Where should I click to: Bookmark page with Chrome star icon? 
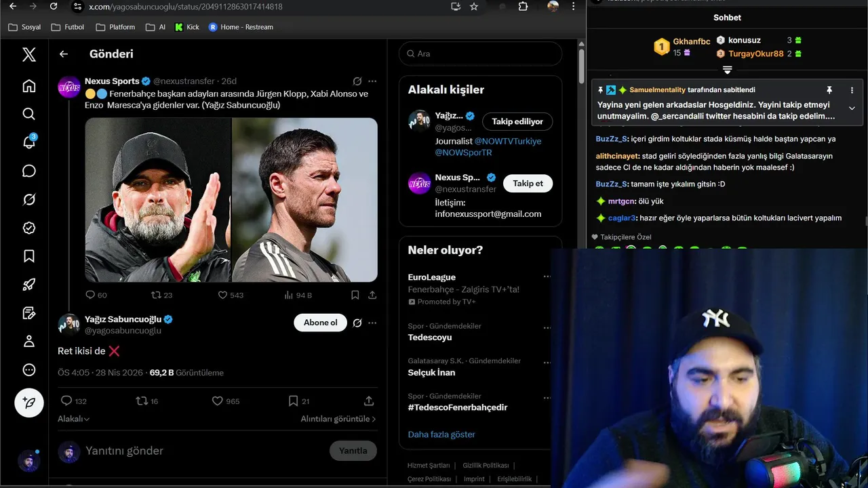coord(474,6)
